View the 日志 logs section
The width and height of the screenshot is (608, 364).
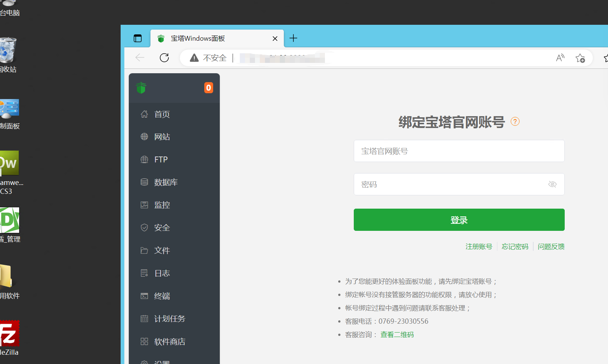[x=162, y=273]
